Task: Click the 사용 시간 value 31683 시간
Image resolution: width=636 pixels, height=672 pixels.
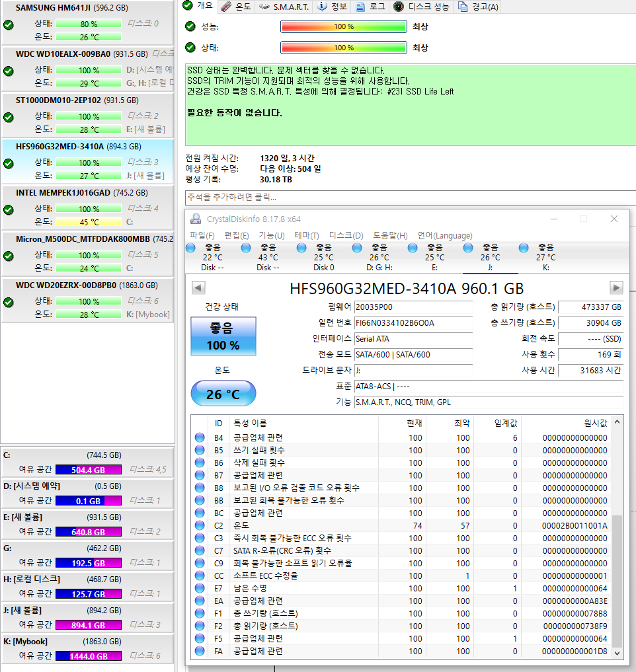Action: point(590,371)
